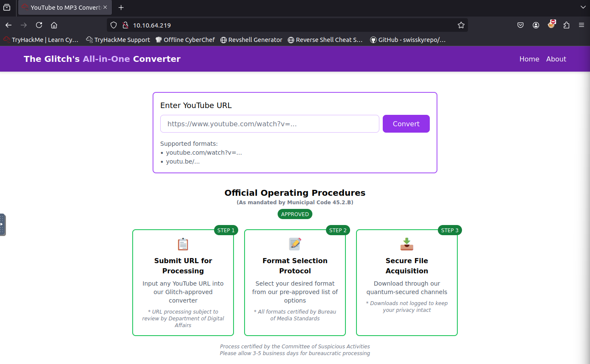Open Offline CyberChef bookmark
Viewport: 590px width, 364px height.
pyautogui.click(x=186, y=40)
